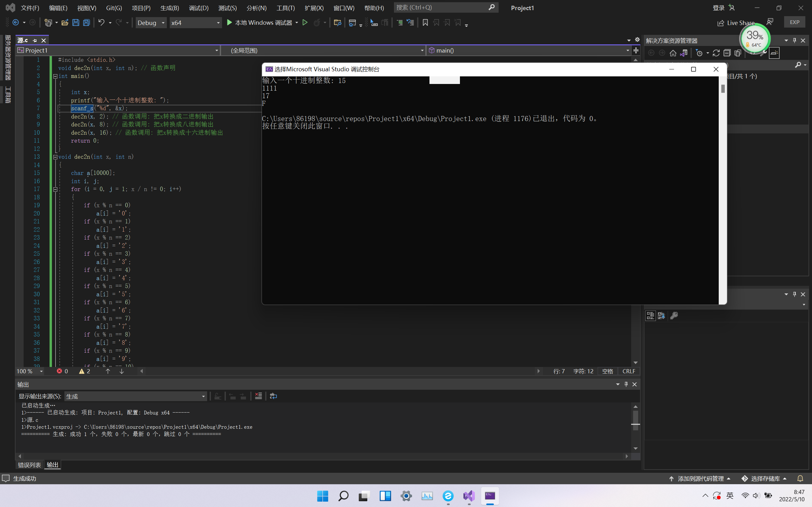Open the Debug configuration dropdown
The height and width of the screenshot is (507, 812).
click(151, 22)
